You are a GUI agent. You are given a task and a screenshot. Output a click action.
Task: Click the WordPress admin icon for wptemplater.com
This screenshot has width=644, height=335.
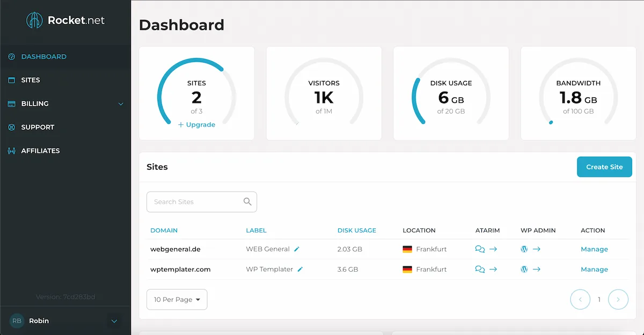tap(524, 270)
